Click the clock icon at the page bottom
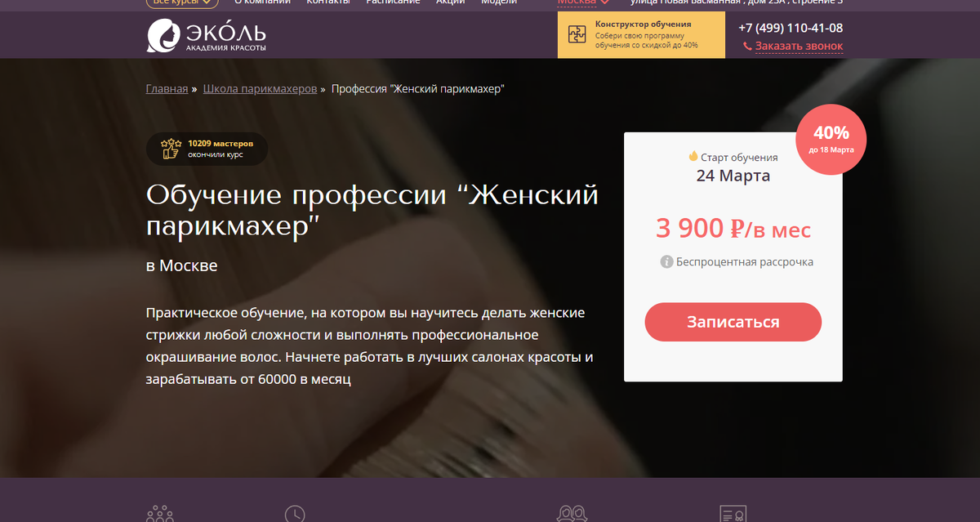This screenshot has height=522, width=980. point(295,515)
